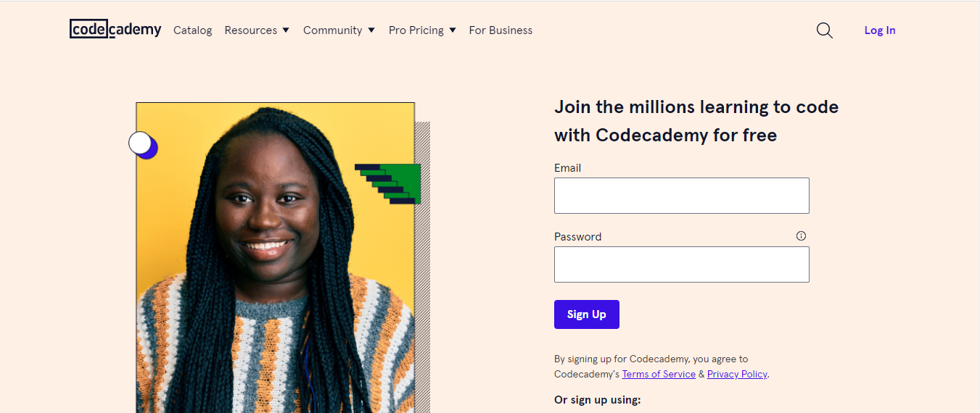980x413 pixels.
Task: Open the Catalog page
Action: click(193, 30)
